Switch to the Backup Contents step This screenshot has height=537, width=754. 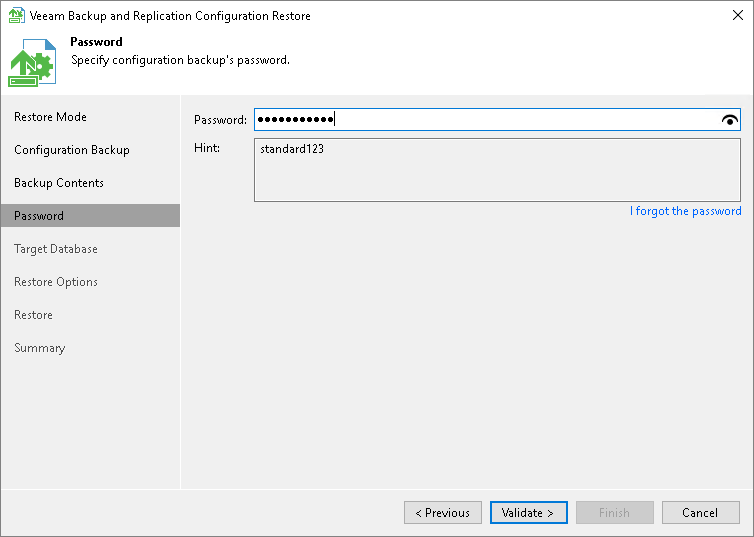point(59,183)
